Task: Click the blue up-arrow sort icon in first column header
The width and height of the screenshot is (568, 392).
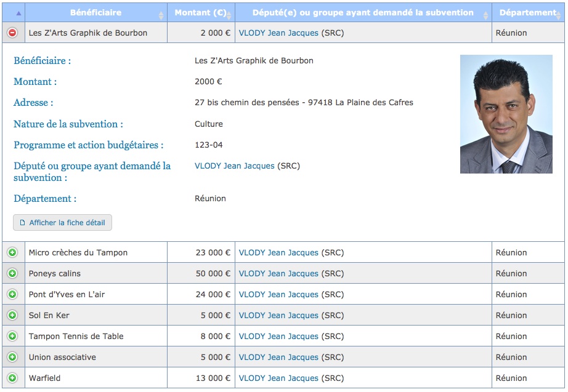Action: (18, 14)
